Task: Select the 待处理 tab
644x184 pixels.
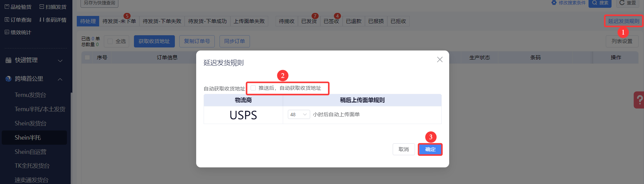Action: pyautogui.click(x=88, y=21)
